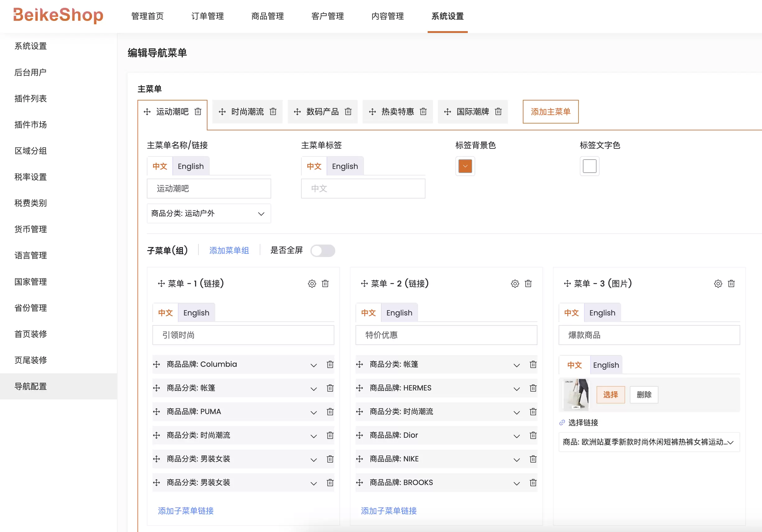762x532 pixels.
Task: Toggle the 是否全屏 switch
Action: pyautogui.click(x=323, y=250)
